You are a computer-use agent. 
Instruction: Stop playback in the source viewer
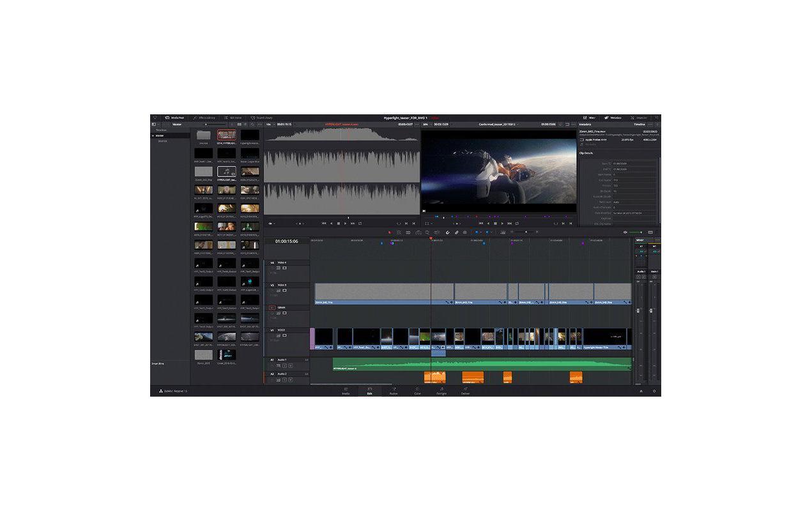tap(339, 223)
